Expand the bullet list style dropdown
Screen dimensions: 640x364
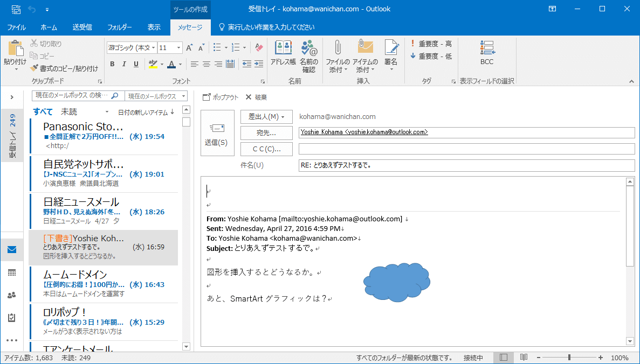tap(226, 48)
